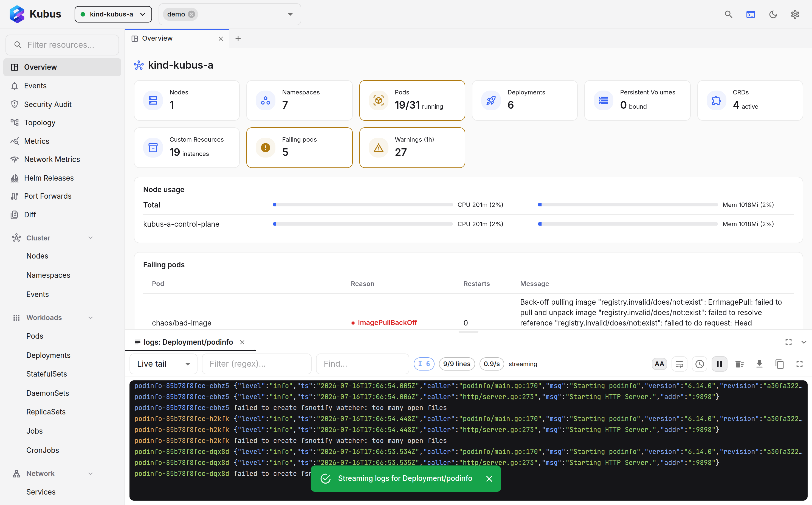This screenshot has height=505, width=812.
Task: Click the Namespaces summary card
Action: (299, 100)
